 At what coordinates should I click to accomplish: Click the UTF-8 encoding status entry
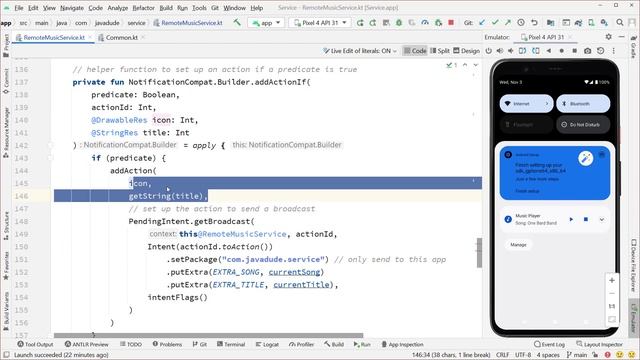coord(522,355)
